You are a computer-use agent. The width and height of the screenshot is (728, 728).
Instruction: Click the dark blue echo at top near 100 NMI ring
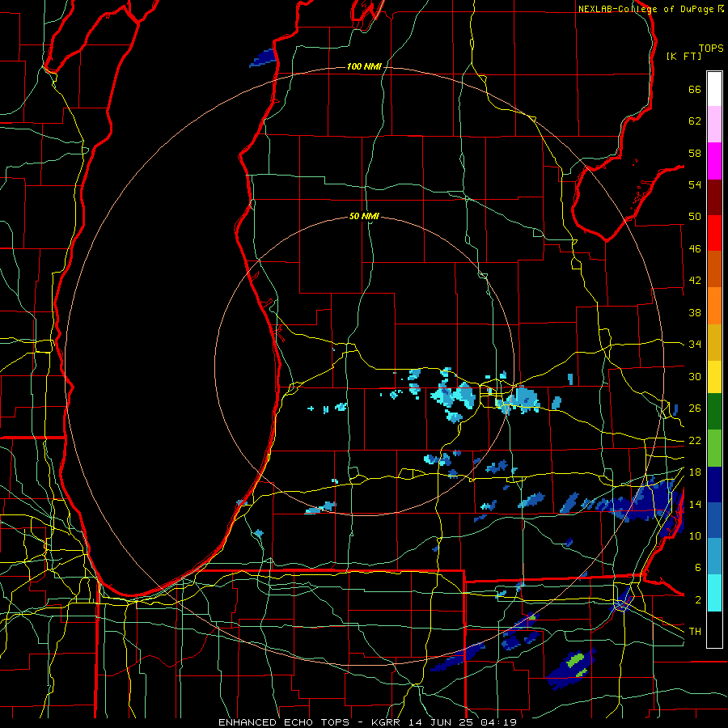point(263,58)
